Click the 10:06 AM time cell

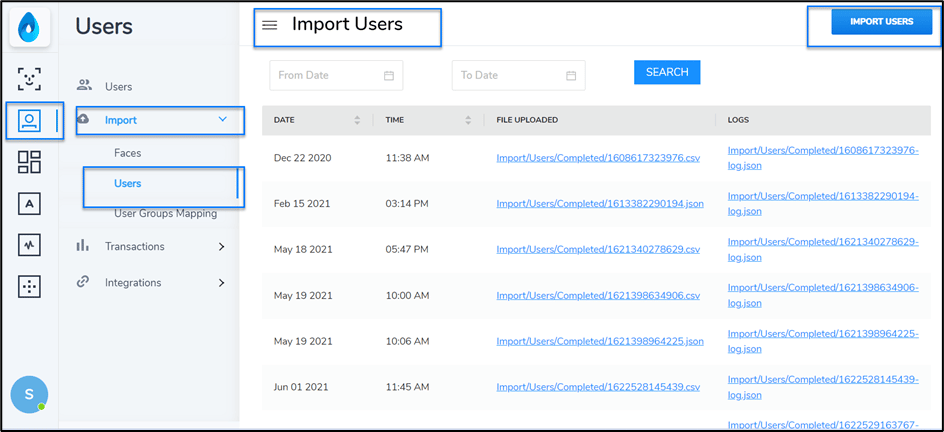point(407,341)
